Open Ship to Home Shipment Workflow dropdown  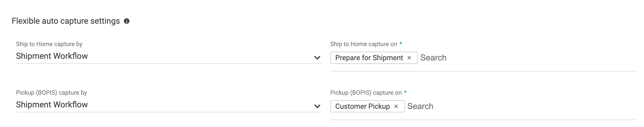tap(166, 56)
